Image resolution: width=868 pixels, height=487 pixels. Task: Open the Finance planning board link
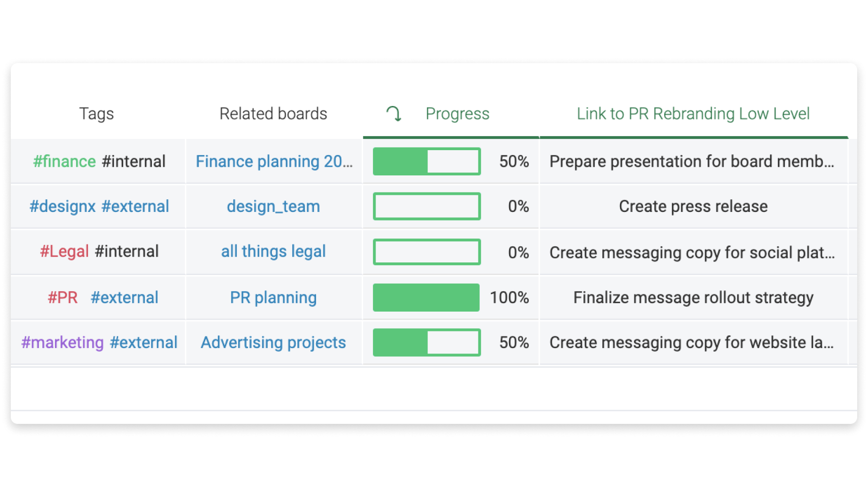274,161
